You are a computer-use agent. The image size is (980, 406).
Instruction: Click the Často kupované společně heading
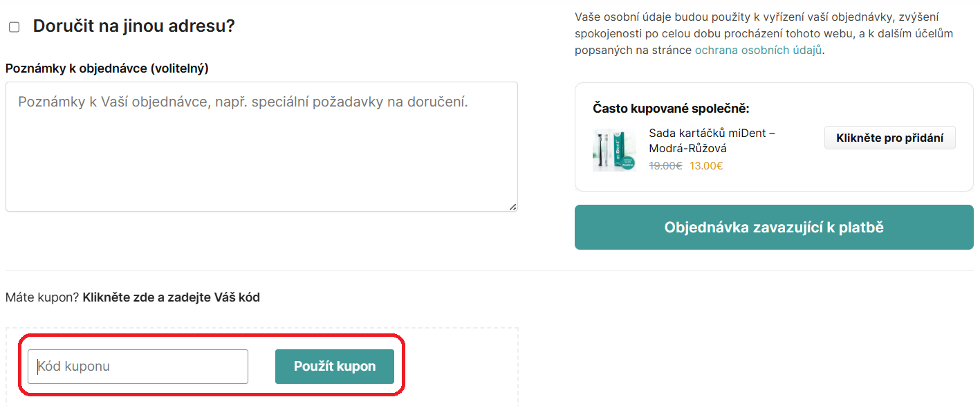671,109
